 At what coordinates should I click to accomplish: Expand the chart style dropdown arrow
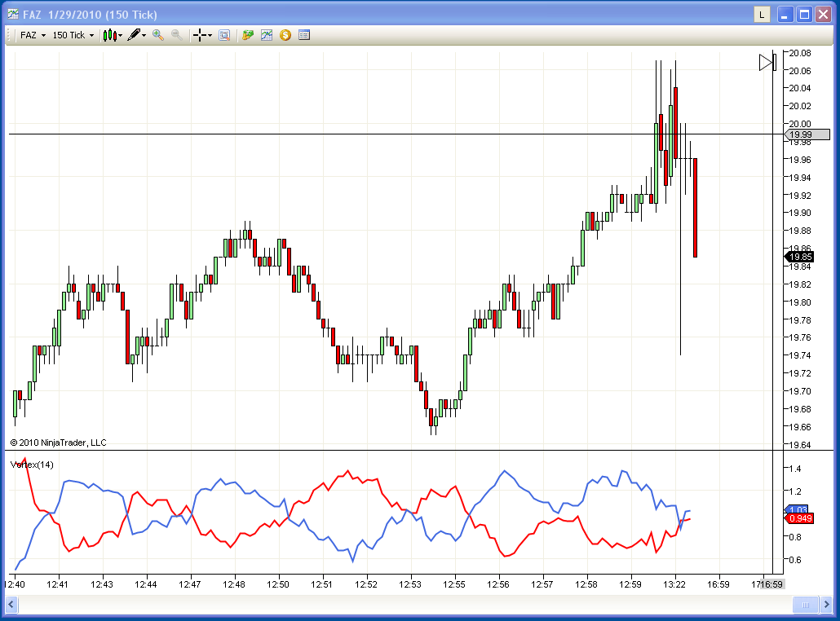(x=121, y=35)
